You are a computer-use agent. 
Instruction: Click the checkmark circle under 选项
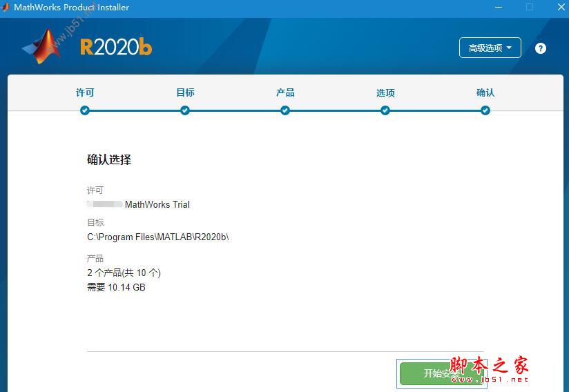(x=385, y=110)
